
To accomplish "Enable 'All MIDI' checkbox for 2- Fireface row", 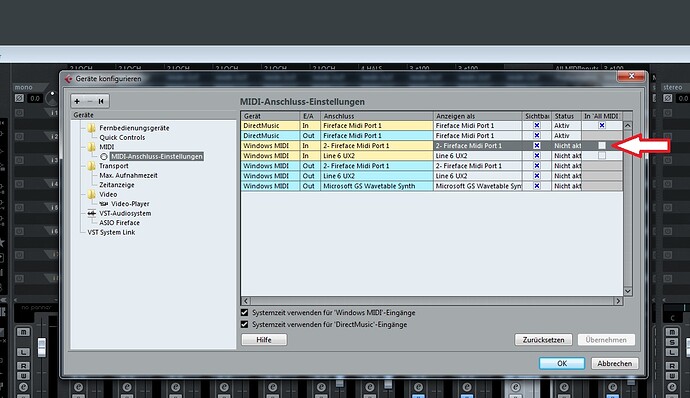I will click(x=602, y=146).
